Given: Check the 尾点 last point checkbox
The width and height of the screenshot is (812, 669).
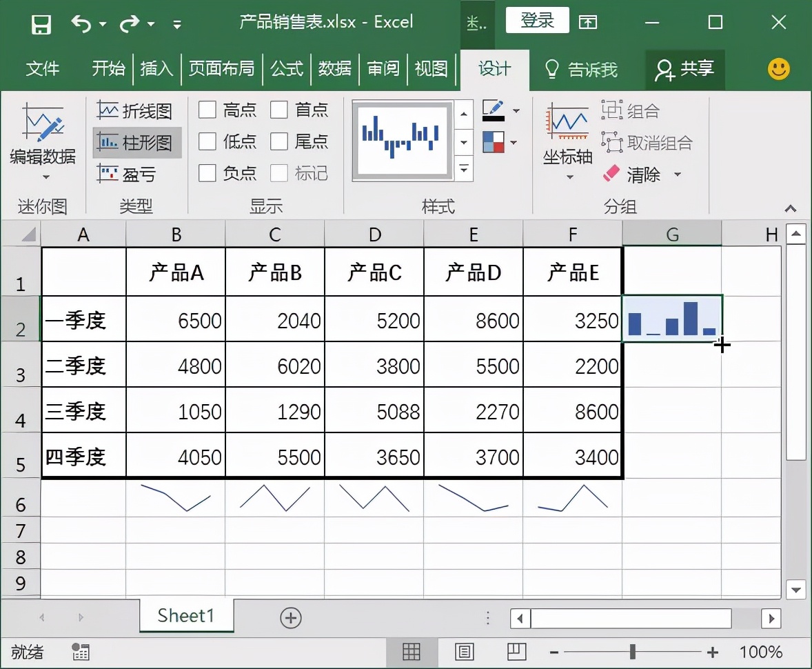Looking at the screenshot, I should [x=279, y=141].
